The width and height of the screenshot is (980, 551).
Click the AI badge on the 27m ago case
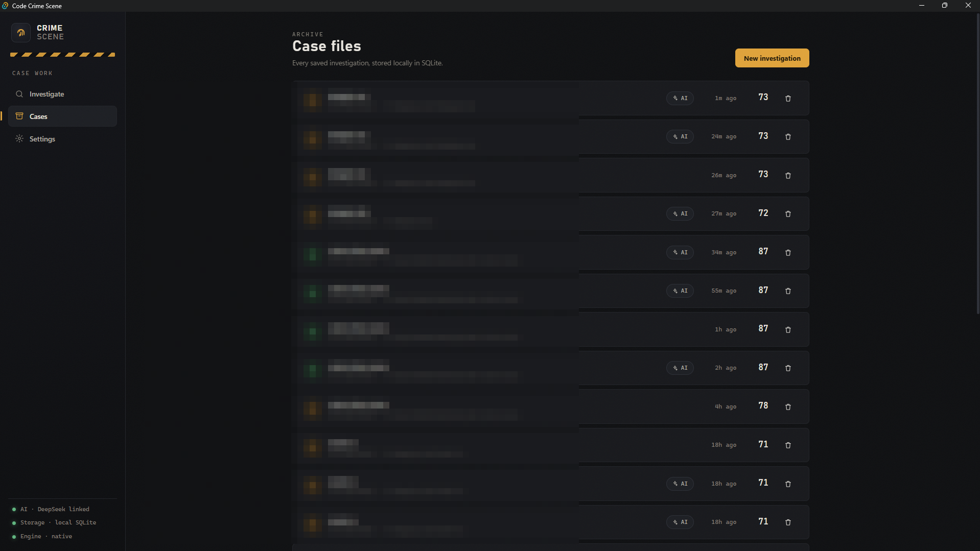pyautogui.click(x=680, y=213)
